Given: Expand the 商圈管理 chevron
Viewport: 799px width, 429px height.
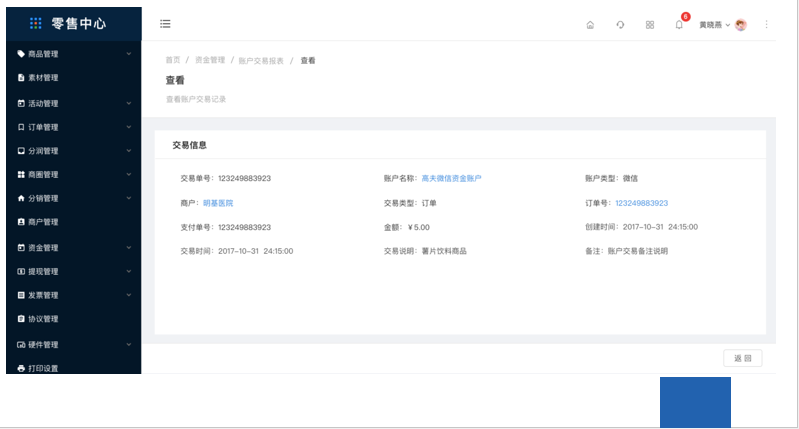Looking at the screenshot, I should 128,174.
